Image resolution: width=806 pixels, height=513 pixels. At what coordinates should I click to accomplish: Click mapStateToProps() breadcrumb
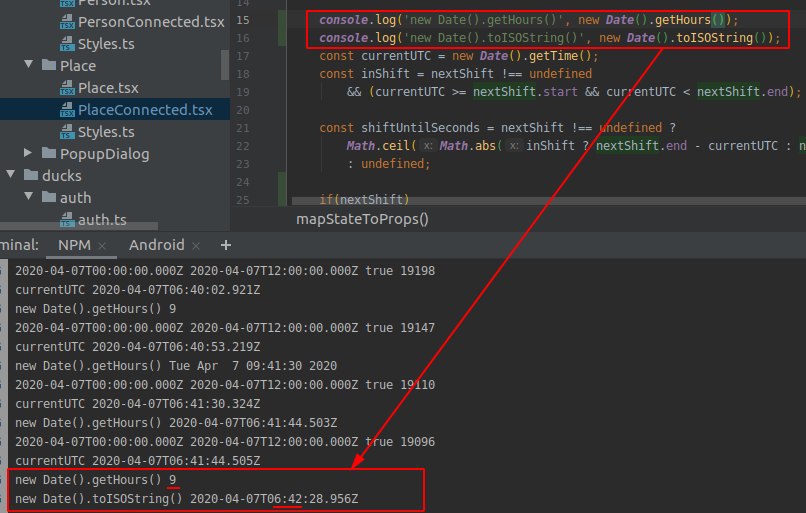pos(362,219)
